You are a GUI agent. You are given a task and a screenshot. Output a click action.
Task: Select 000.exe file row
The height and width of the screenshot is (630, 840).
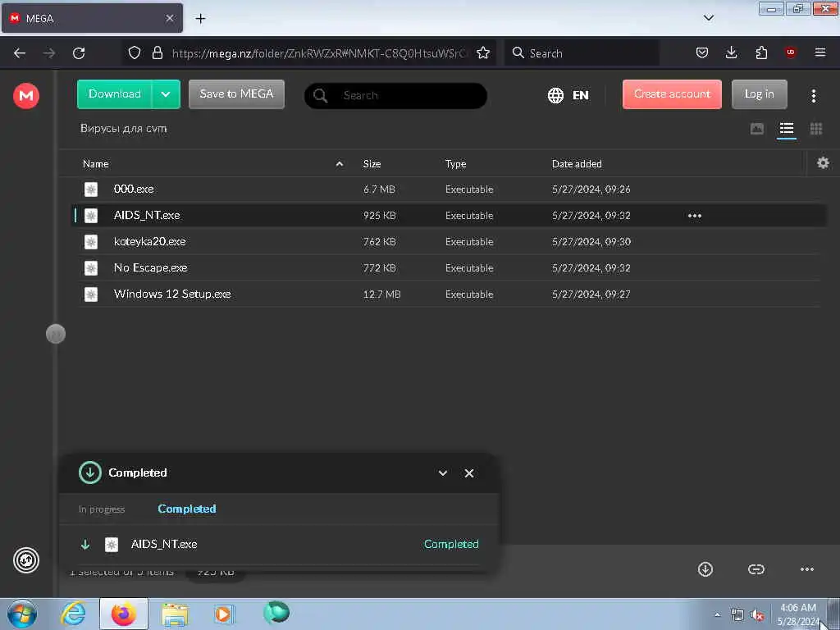point(448,189)
